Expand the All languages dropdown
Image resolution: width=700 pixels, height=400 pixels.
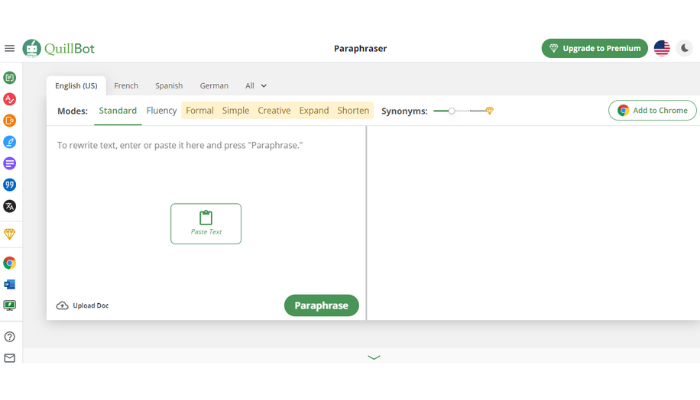[256, 86]
